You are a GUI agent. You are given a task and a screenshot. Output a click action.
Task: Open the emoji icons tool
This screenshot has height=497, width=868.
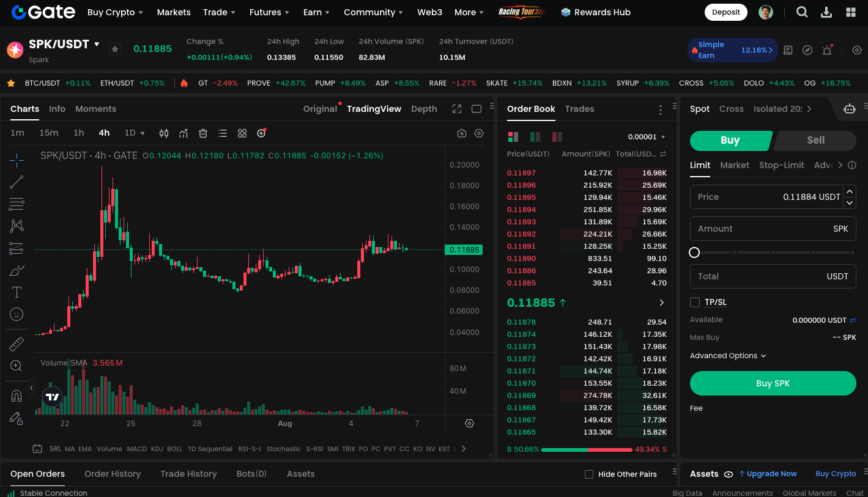click(17, 314)
